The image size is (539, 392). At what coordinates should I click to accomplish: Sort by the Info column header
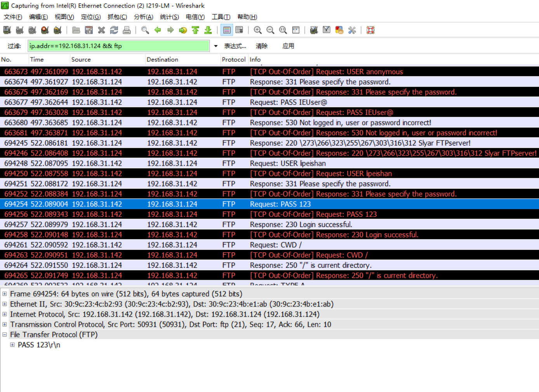(x=393, y=59)
